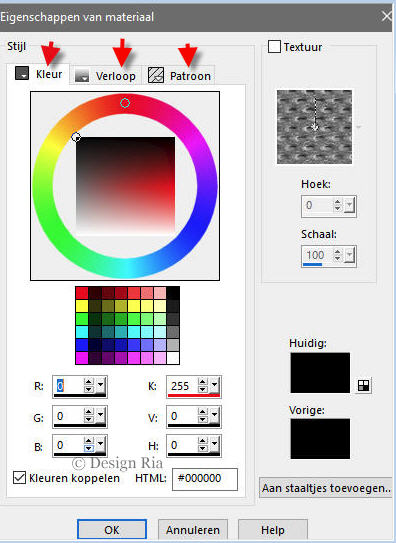Expand the Schaal value dropdown

click(350, 256)
